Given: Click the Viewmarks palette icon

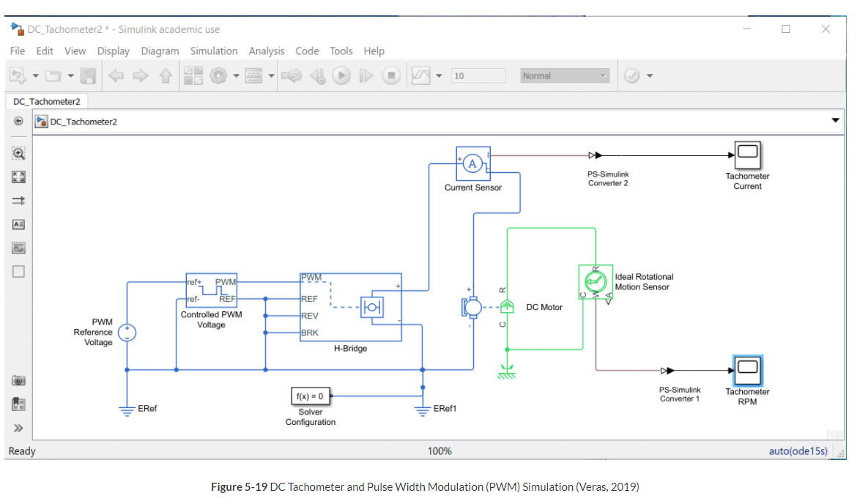Looking at the screenshot, I should click(x=18, y=404).
